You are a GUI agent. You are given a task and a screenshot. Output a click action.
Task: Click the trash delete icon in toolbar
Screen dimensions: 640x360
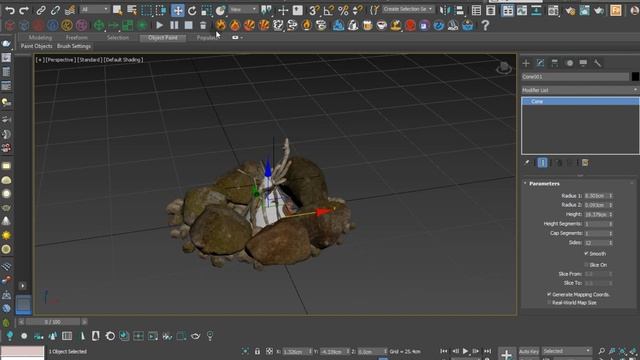[x=203, y=25]
